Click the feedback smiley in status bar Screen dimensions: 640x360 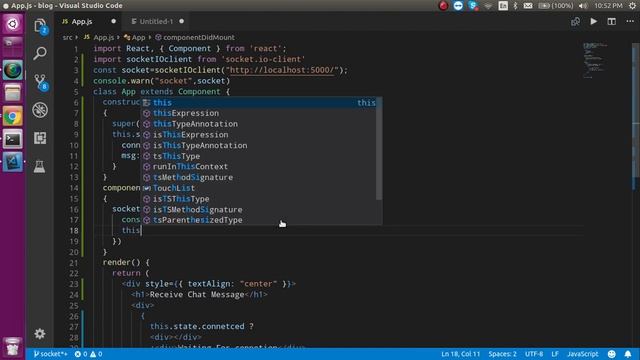pyautogui.click(x=611, y=354)
